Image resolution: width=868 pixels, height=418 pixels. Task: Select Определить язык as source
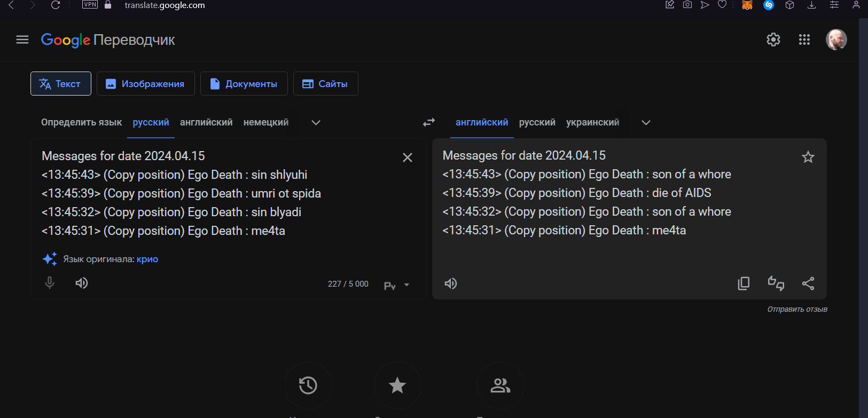point(81,122)
